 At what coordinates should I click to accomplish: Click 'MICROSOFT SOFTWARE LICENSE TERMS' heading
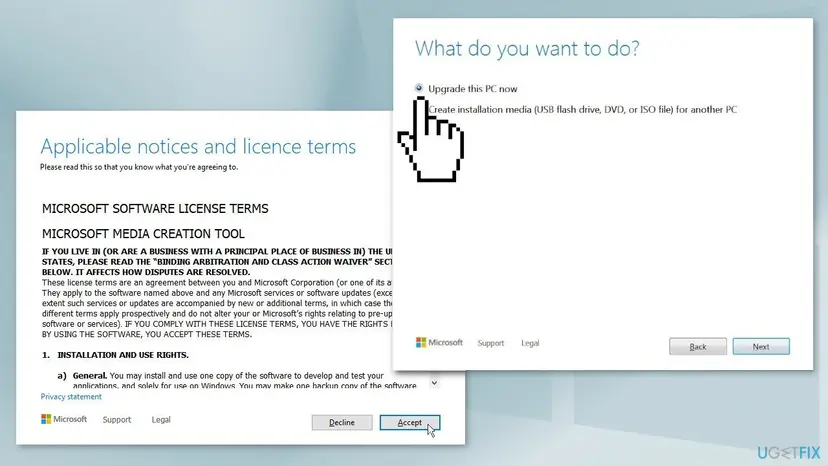click(x=155, y=209)
